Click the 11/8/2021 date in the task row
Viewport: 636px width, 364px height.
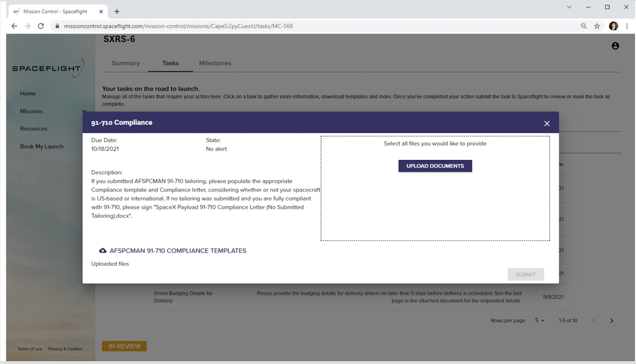pos(553,297)
